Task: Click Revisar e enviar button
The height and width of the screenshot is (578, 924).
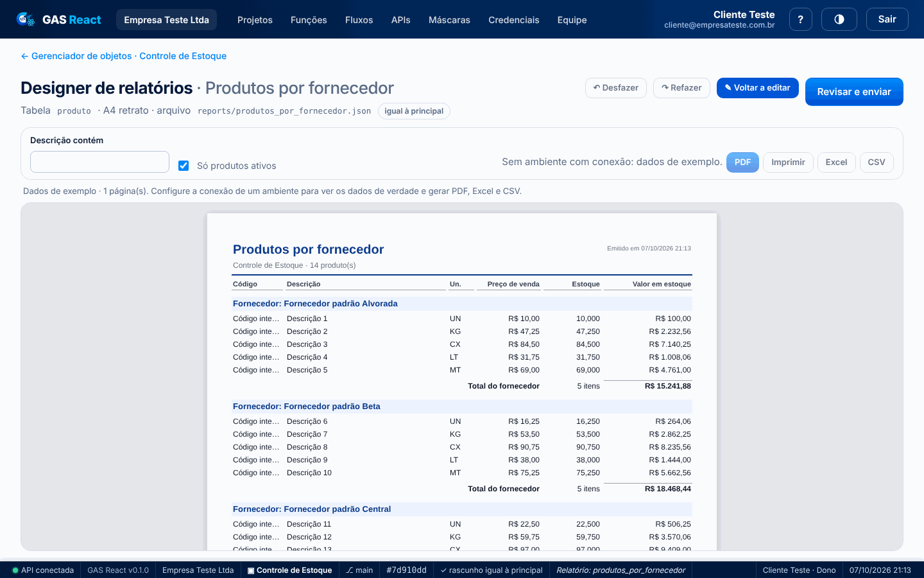Action: pyautogui.click(x=854, y=92)
